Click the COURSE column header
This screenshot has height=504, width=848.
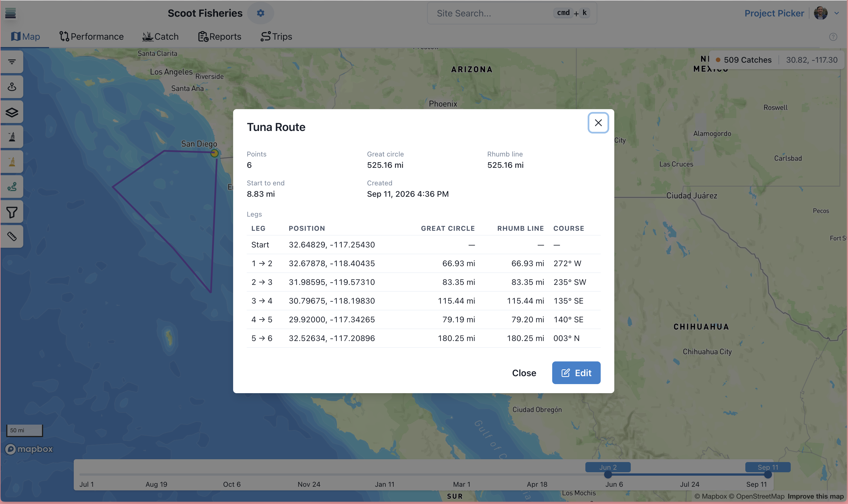click(x=569, y=228)
